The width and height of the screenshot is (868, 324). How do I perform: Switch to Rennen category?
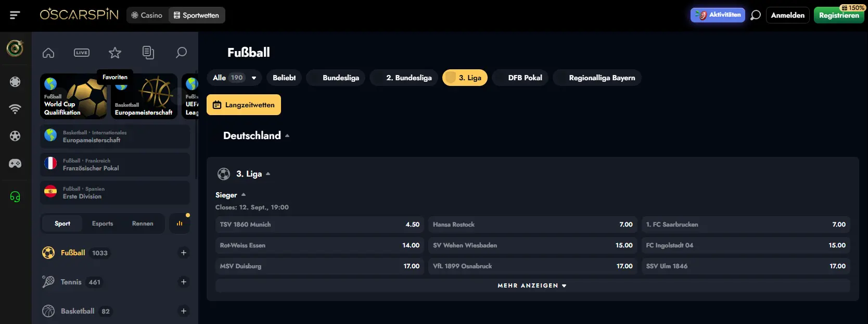(143, 223)
